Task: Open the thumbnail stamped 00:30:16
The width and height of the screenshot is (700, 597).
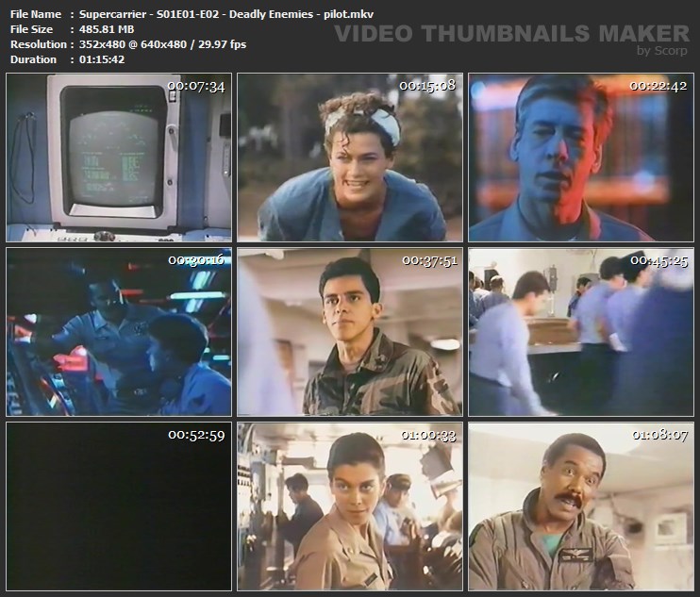Action: [119, 332]
